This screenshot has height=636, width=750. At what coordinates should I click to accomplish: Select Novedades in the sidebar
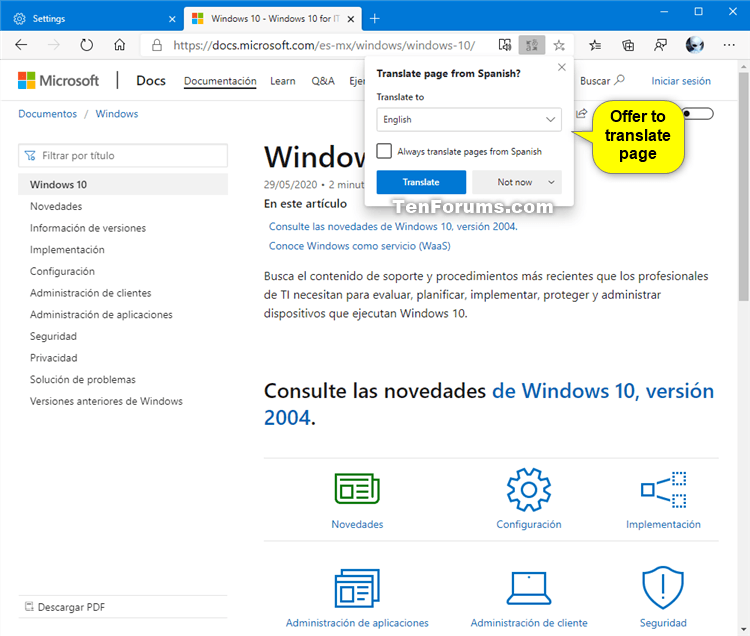point(56,206)
